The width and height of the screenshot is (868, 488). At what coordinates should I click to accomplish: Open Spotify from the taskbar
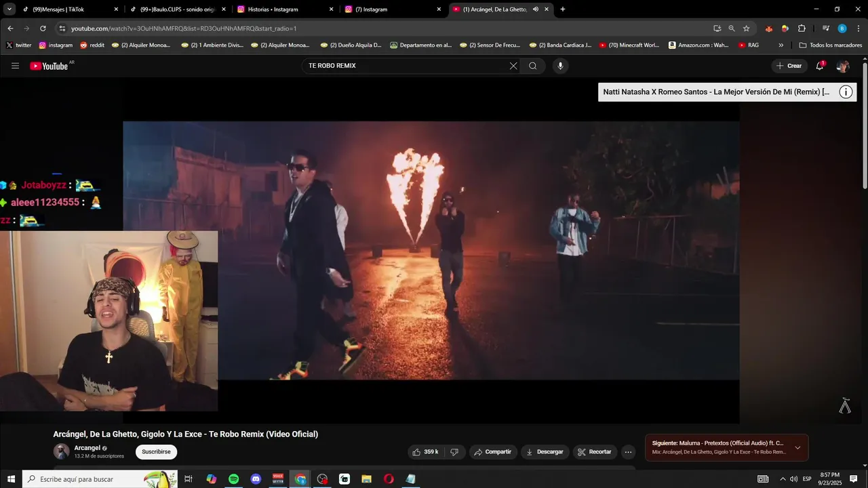pos(233,479)
